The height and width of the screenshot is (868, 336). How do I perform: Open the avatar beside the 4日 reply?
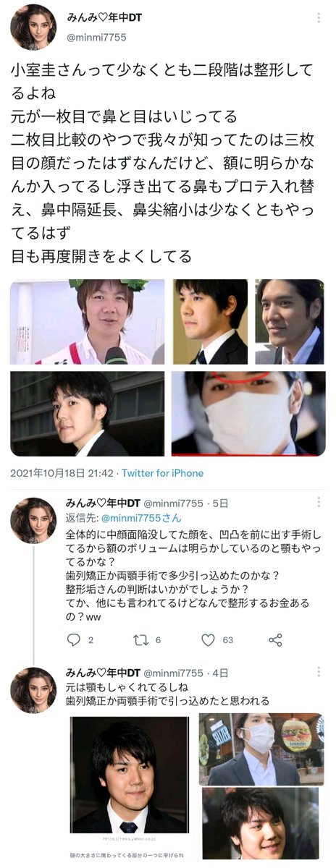pos(33,690)
